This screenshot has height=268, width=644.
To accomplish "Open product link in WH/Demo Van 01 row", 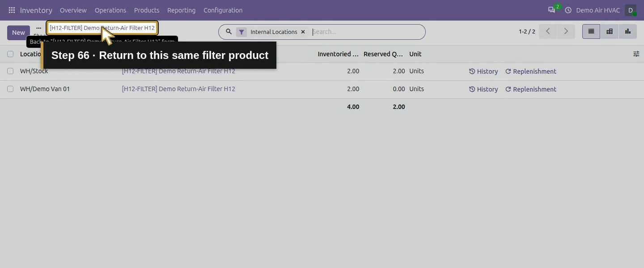I will pyautogui.click(x=178, y=89).
